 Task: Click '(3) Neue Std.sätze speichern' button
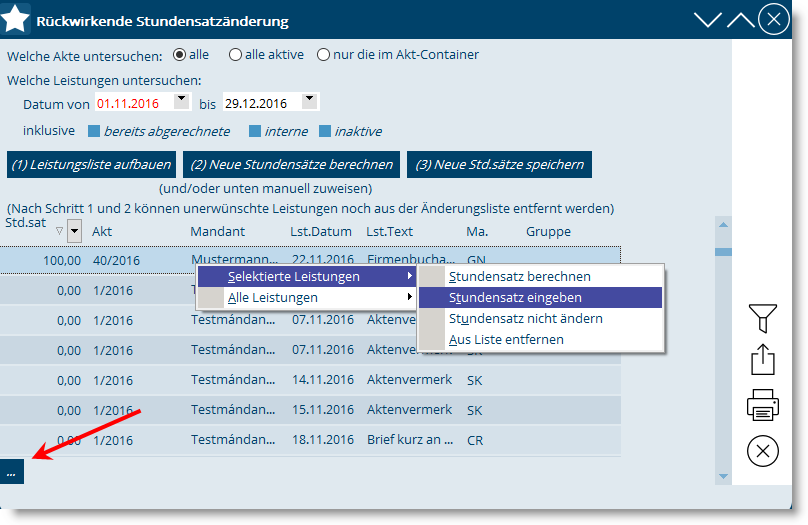(x=499, y=165)
